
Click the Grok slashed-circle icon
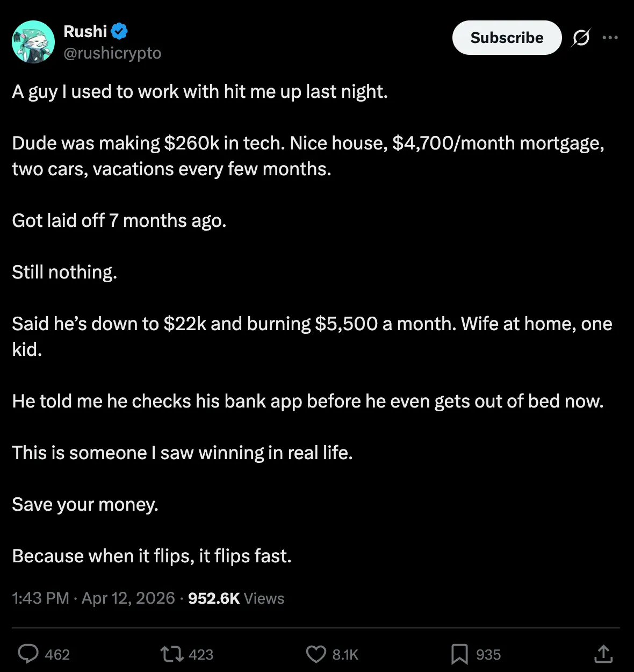pyautogui.click(x=581, y=38)
